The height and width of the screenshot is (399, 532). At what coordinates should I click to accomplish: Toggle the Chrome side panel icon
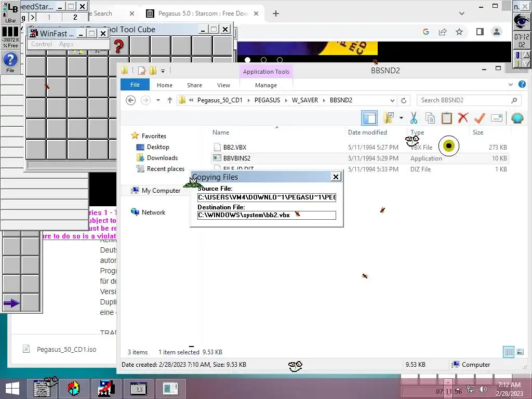pos(480,32)
